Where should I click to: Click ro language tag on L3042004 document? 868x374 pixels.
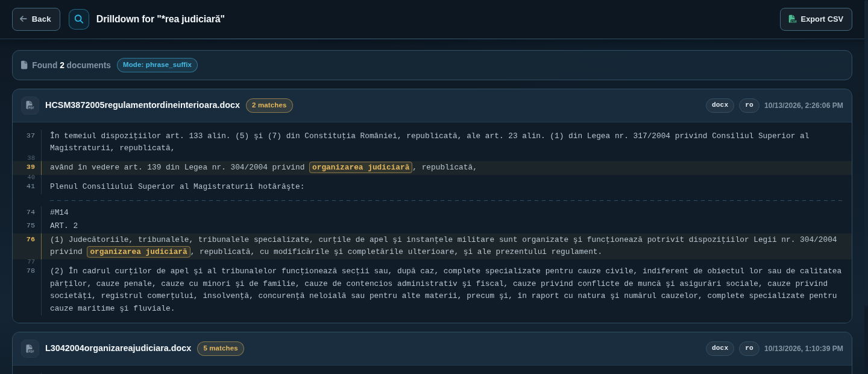749,349
